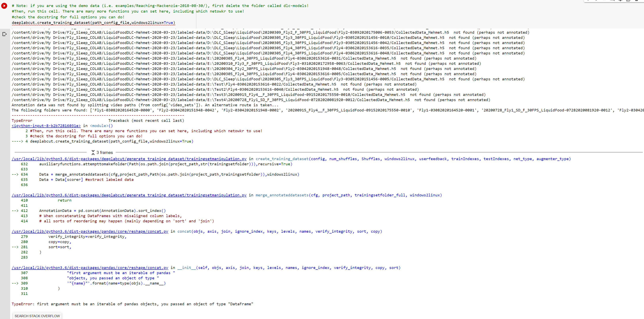Open the output pop-out icon below the run button
Screen dimensions: 644x319
coord(5,34)
